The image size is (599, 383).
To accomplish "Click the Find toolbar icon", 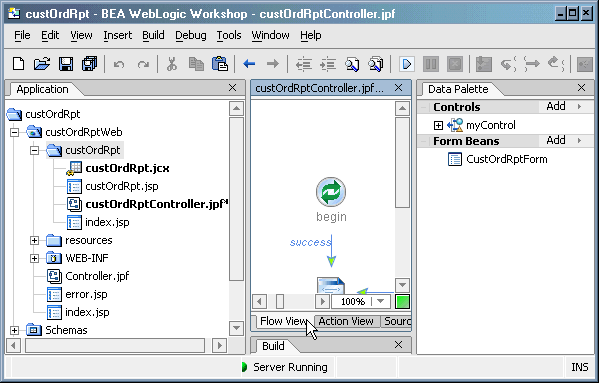I will (x=352, y=64).
